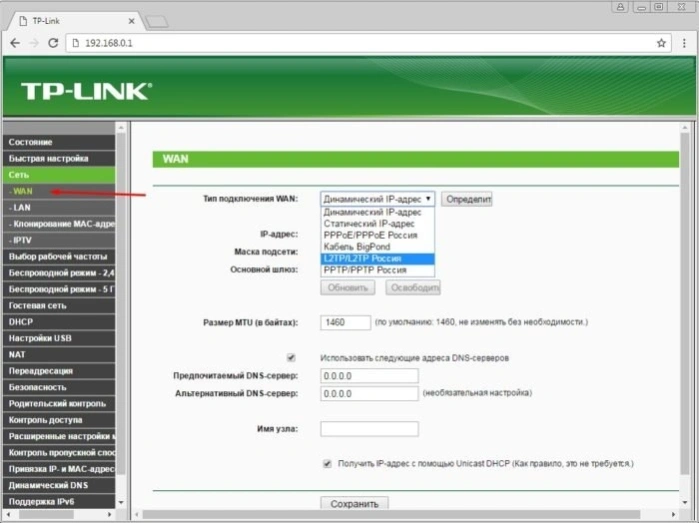Bookmark page using the star icon
The image size is (699, 523).
pos(661,43)
